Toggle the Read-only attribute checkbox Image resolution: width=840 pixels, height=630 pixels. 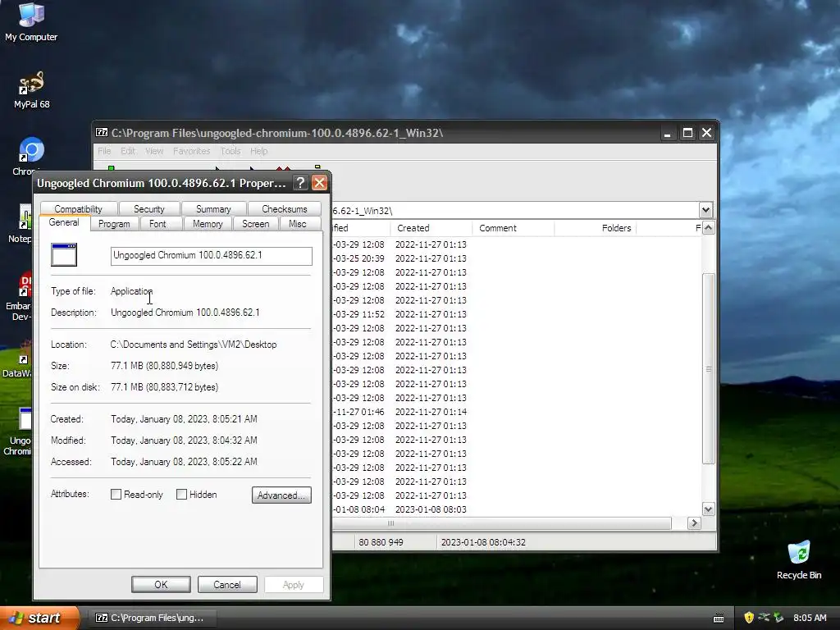(x=116, y=495)
